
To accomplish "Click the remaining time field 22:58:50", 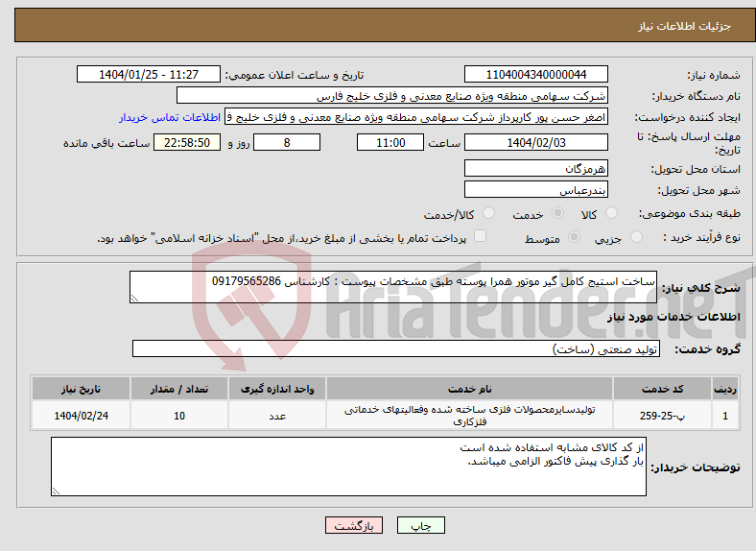I will coord(187,142).
